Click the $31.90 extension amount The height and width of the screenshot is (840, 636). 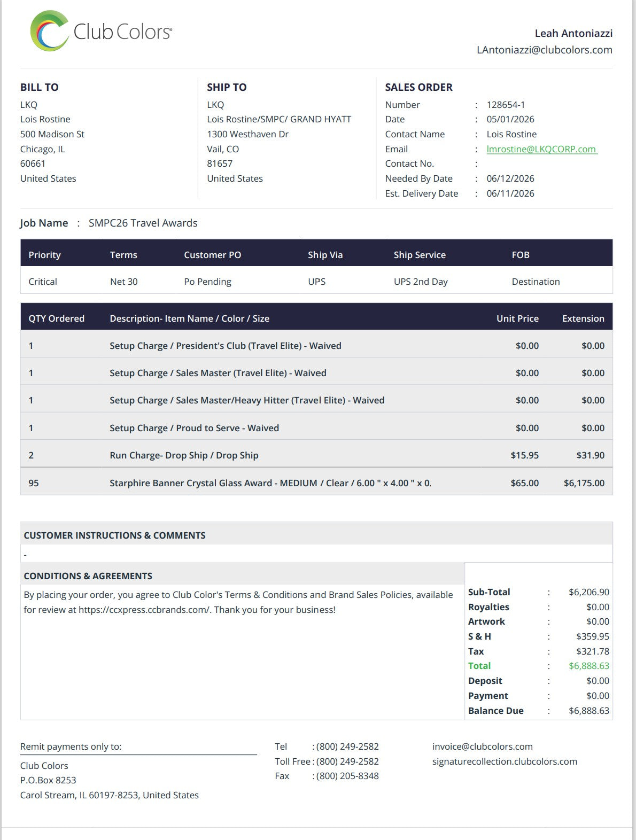pyautogui.click(x=590, y=455)
